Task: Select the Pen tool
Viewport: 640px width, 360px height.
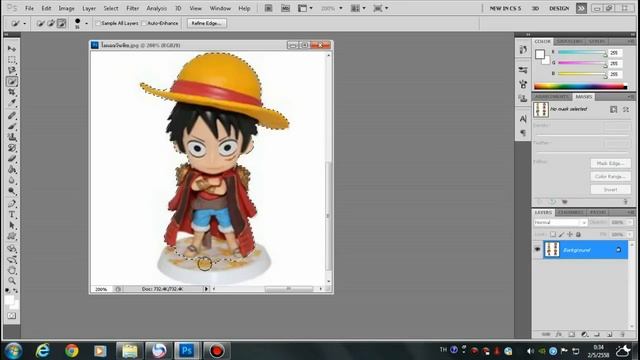Action: click(x=12, y=204)
